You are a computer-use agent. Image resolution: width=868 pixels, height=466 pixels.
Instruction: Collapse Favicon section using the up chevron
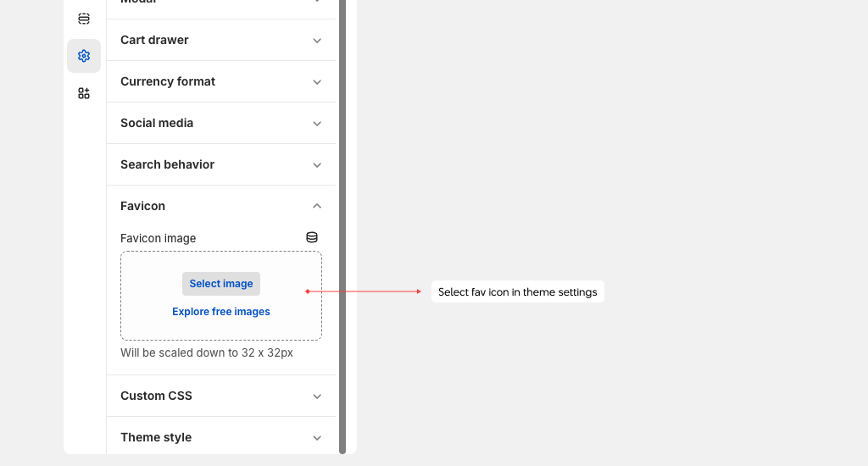click(317, 206)
